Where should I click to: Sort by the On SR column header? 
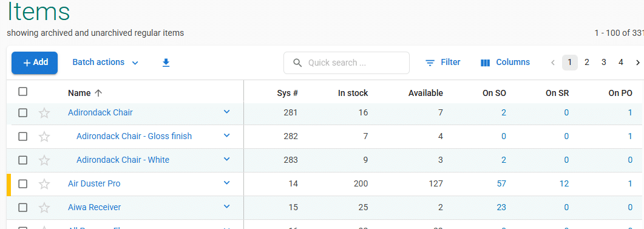pos(557,94)
